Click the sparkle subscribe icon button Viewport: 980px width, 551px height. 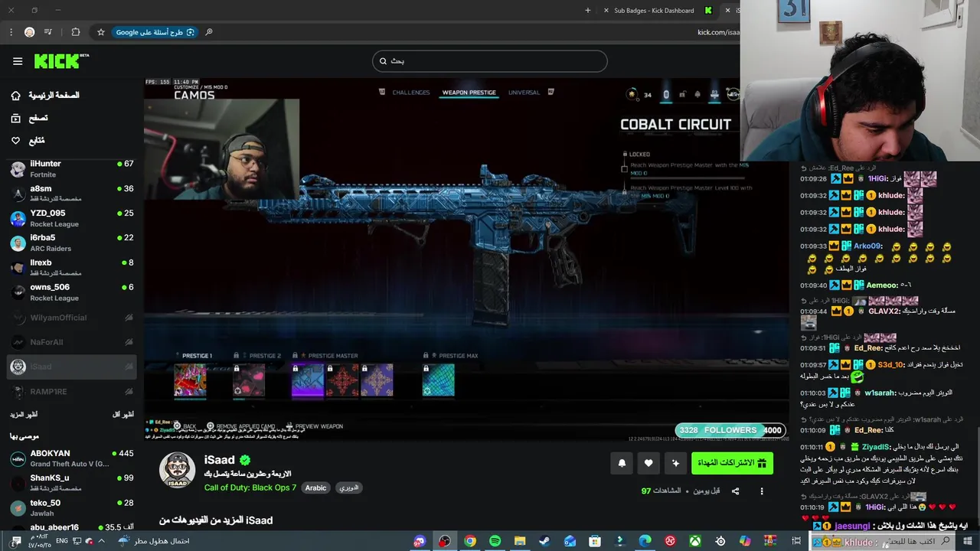675,463
